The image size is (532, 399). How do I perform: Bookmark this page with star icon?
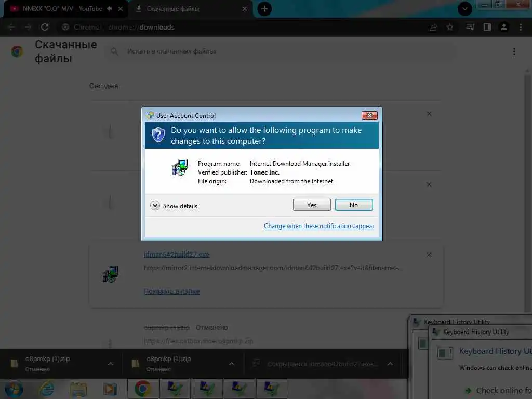(450, 27)
